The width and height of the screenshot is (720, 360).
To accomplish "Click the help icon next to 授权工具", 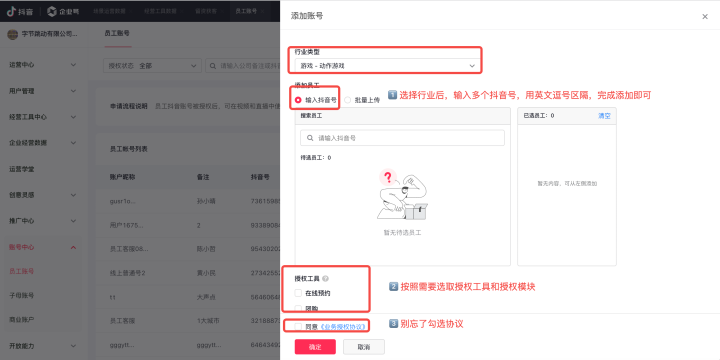I will pos(326,278).
